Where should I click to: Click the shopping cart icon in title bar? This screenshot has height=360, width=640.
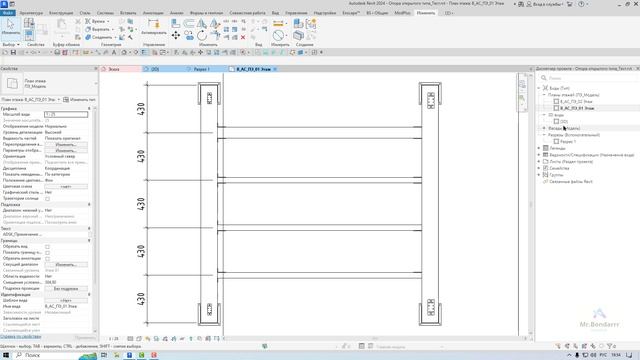click(570, 4)
